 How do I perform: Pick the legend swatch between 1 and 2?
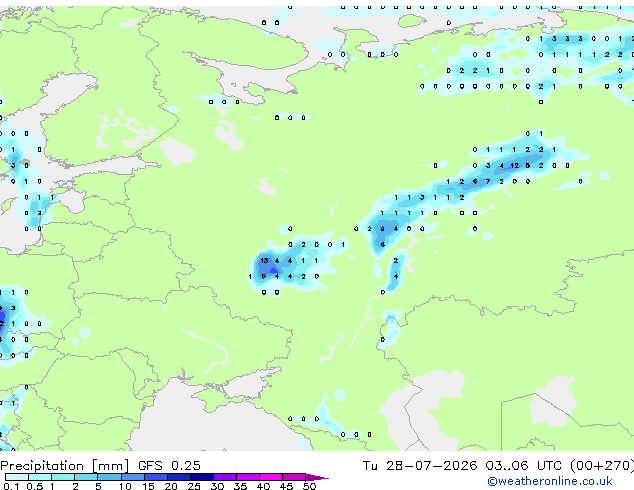point(63,477)
